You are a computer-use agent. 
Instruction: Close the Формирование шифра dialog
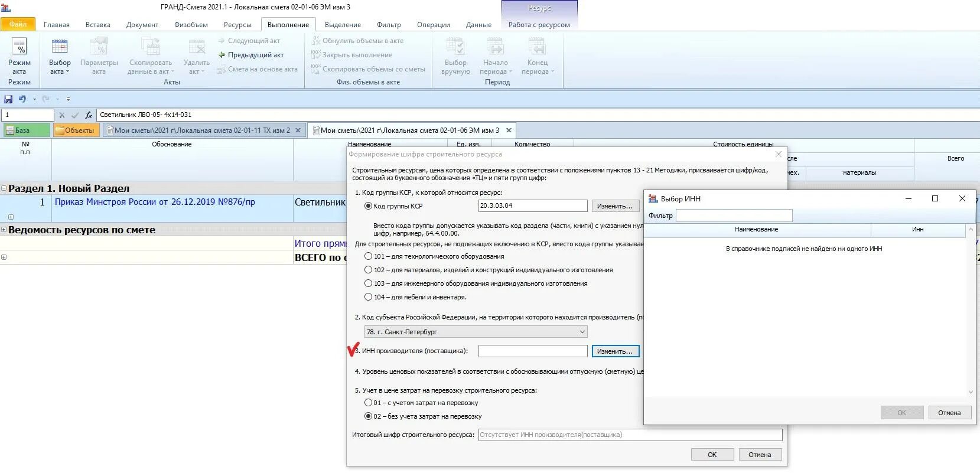[779, 154]
